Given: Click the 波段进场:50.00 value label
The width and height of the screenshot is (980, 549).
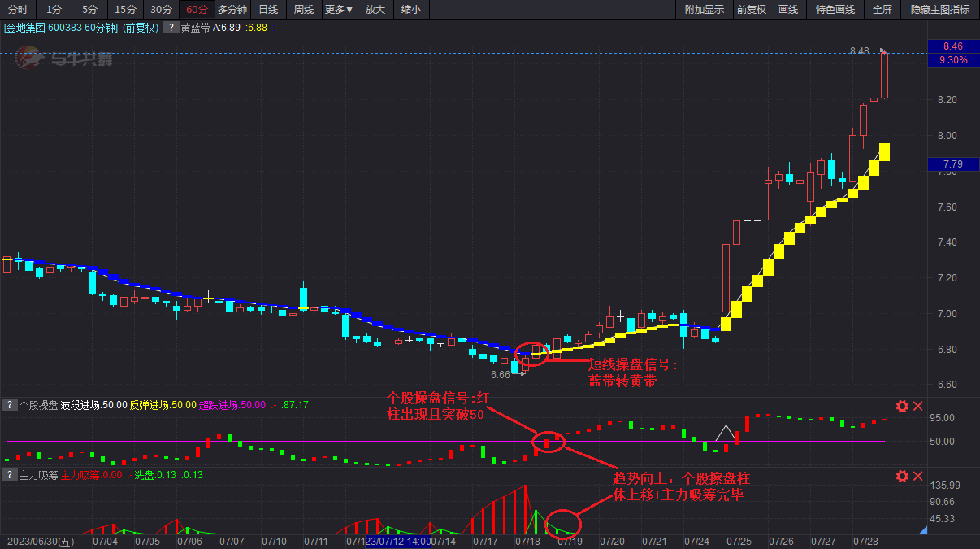Looking at the screenshot, I should coord(94,405).
